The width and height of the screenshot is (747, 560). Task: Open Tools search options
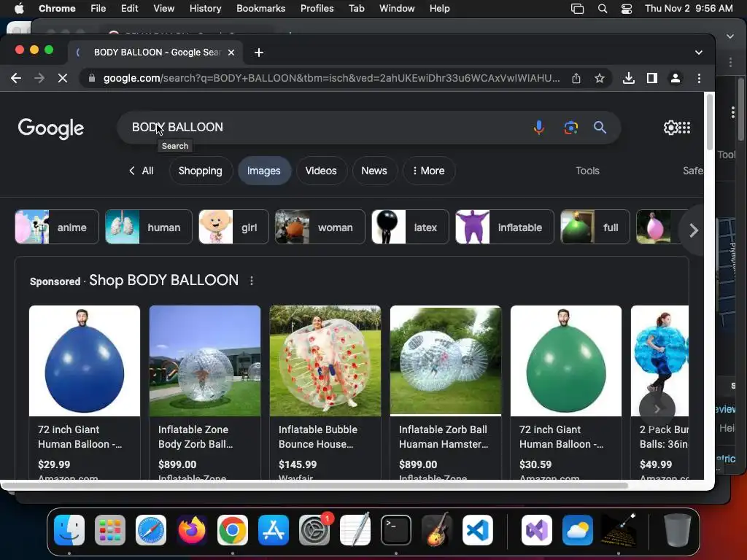[587, 171]
